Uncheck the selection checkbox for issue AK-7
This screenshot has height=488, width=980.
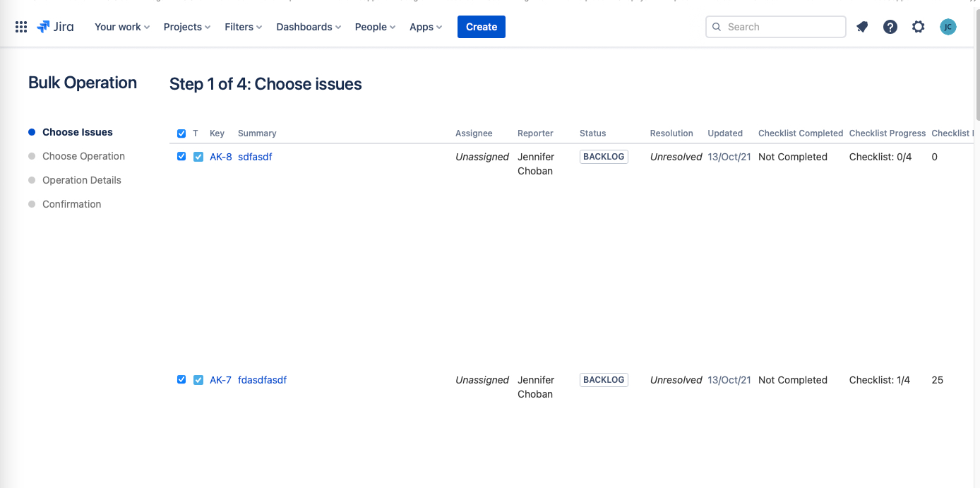pyautogui.click(x=181, y=380)
